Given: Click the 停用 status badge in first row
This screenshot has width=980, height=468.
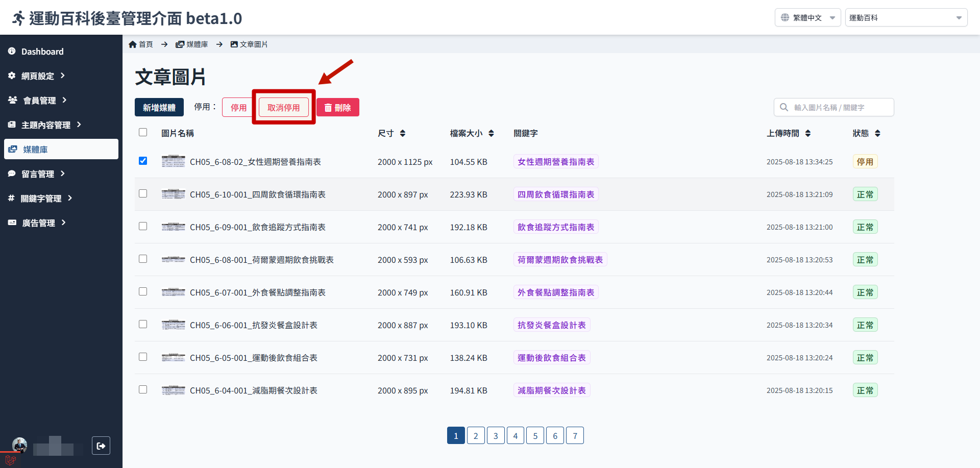Looking at the screenshot, I should pos(865,161).
